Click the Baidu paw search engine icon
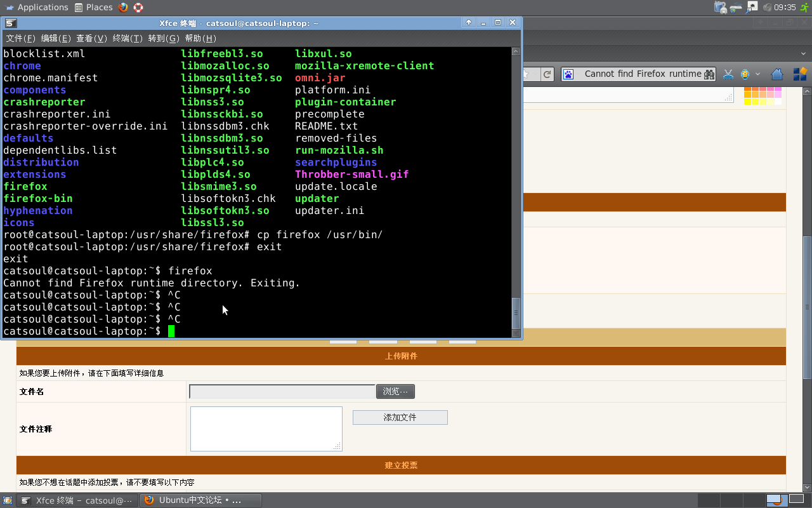 (x=568, y=74)
